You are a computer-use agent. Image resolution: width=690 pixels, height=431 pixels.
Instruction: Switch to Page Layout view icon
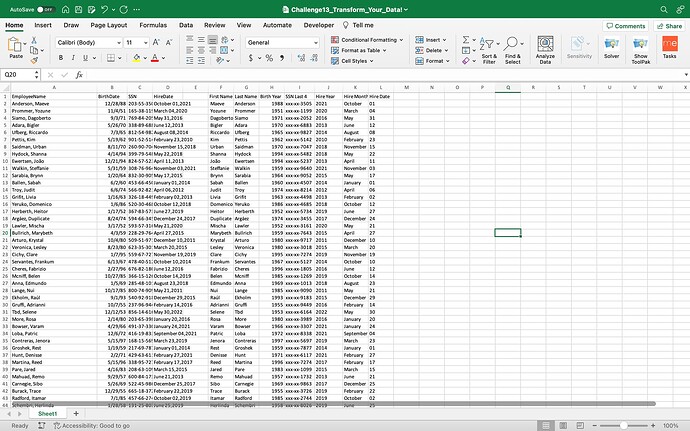click(563, 425)
